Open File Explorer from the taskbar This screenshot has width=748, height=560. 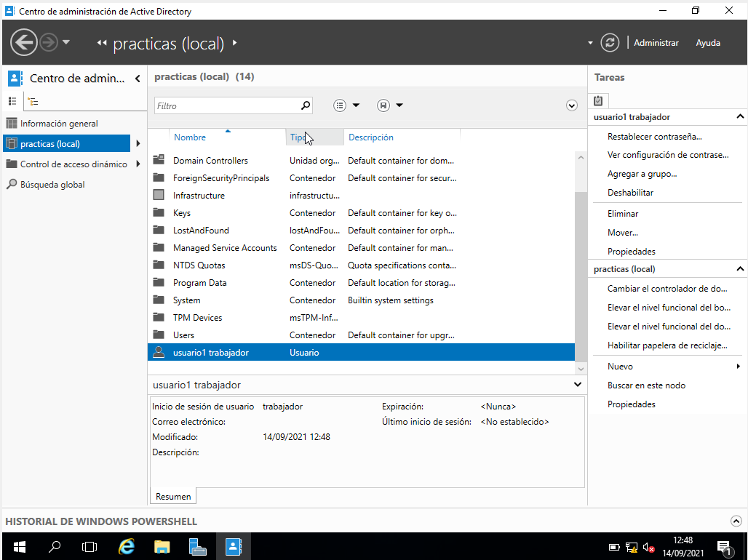(162, 546)
